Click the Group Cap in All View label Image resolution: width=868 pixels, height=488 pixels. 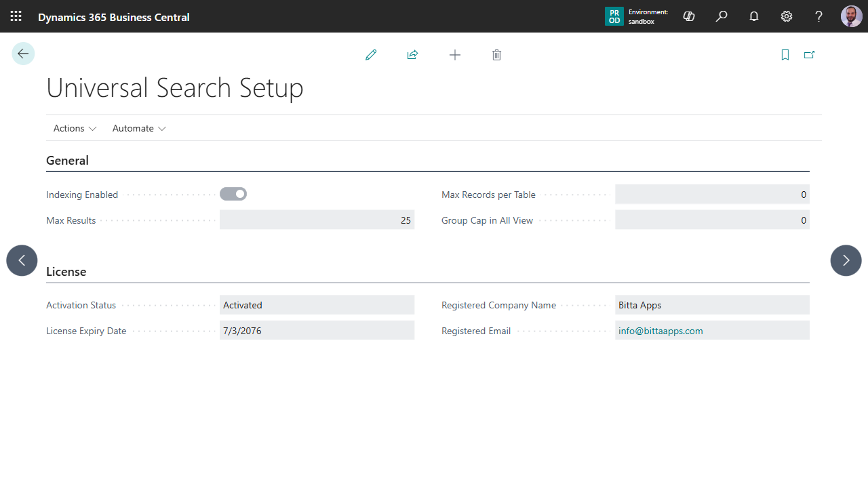pos(487,220)
